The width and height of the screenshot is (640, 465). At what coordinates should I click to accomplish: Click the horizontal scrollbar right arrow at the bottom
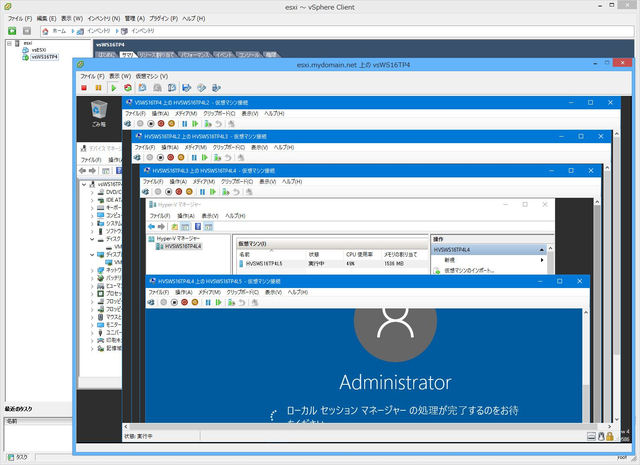pyautogui.click(x=609, y=427)
